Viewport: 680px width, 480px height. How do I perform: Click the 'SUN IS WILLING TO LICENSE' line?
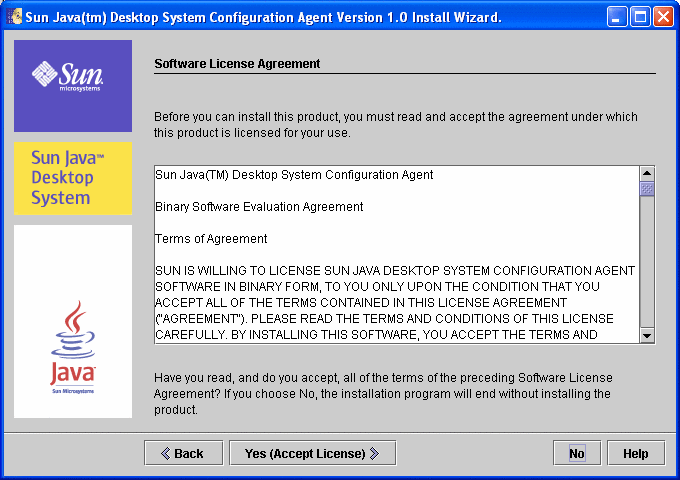395,271
